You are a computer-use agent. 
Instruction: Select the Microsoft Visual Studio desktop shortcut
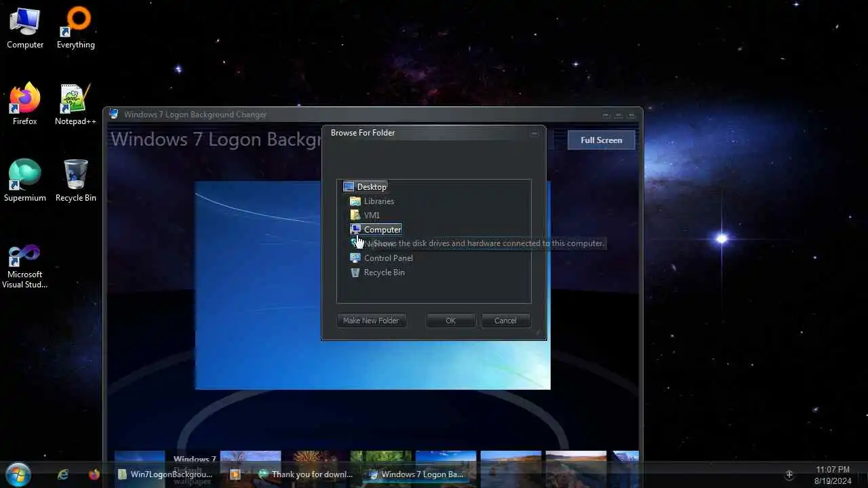click(25, 266)
